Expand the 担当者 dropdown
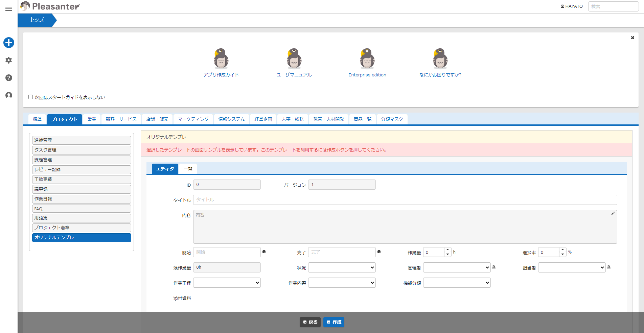The width and height of the screenshot is (644, 333). [x=572, y=267]
